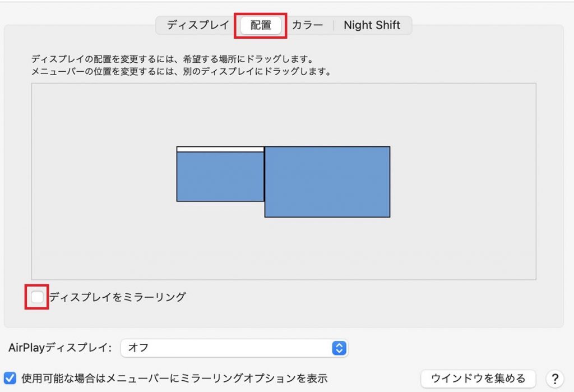Screen dimensions: 574x392
Task: Click the AirPlayディスプレイ: label
Action: [60, 348]
